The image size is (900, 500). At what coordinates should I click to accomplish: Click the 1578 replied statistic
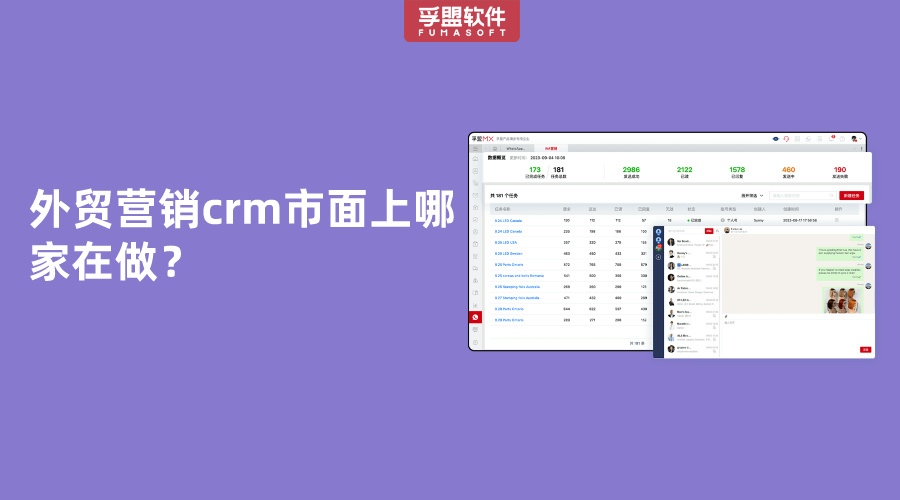[737, 172]
